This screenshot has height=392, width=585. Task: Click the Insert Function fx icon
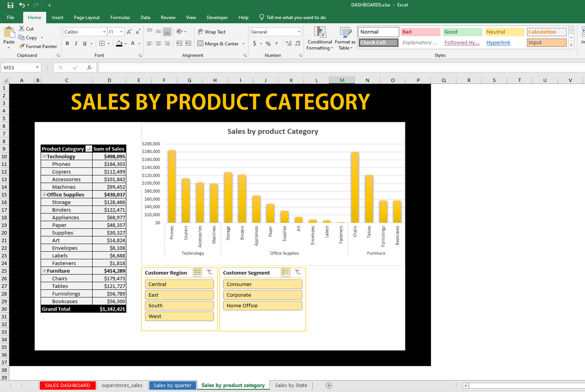click(x=89, y=68)
